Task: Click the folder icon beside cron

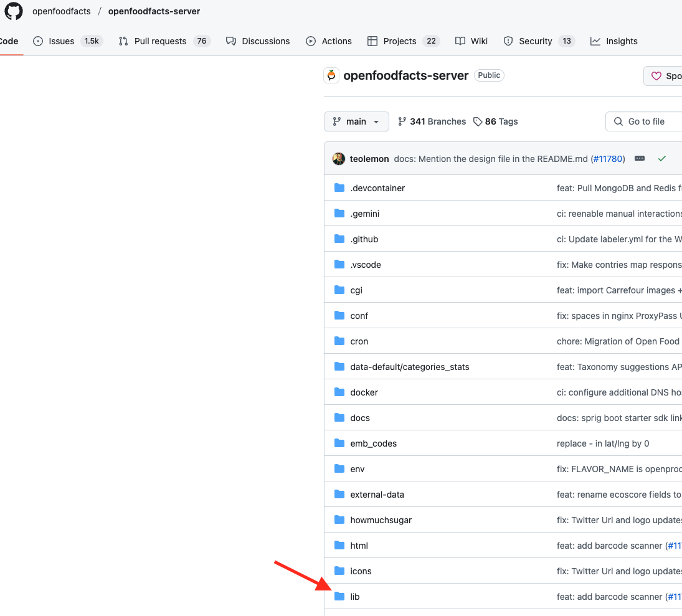Action: (x=339, y=341)
